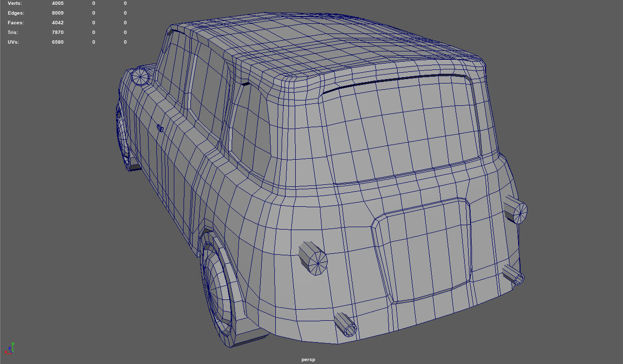623x364 pixels.
Task: Click the Faces count value 4042
Action: 58,23
